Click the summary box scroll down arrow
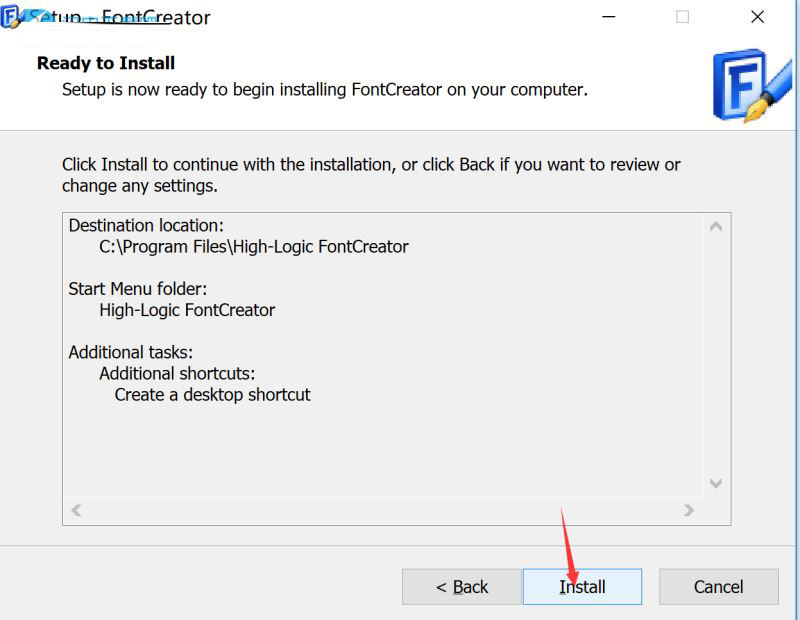Screen dimensions: 800x620 716,483
